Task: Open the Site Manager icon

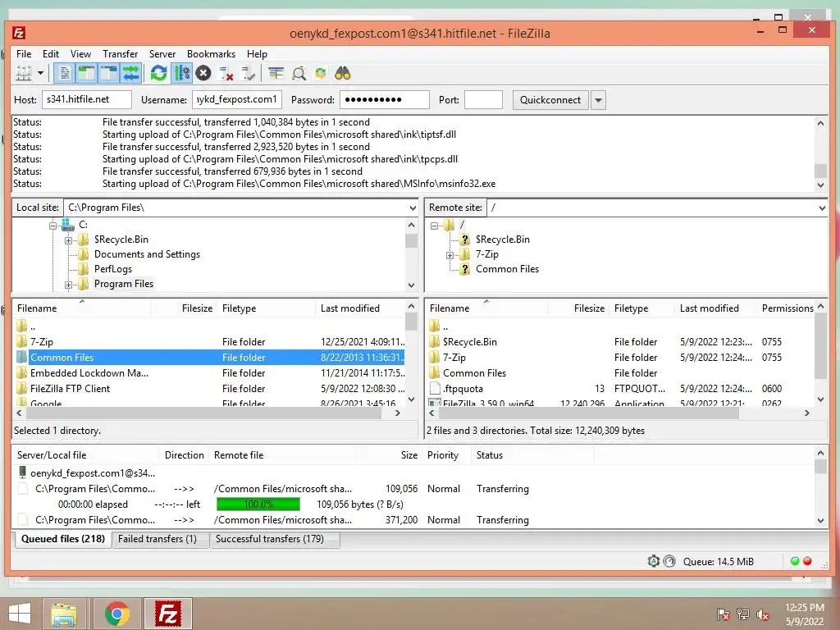Action: 24,73
